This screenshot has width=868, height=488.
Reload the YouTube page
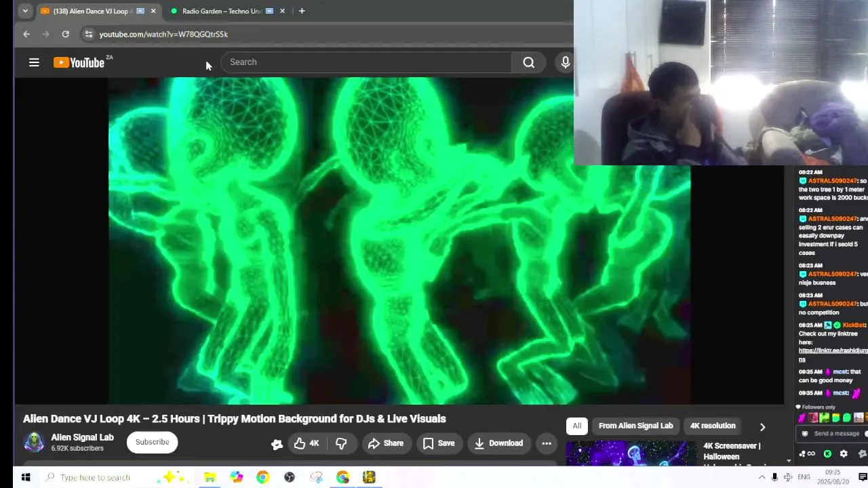[65, 34]
